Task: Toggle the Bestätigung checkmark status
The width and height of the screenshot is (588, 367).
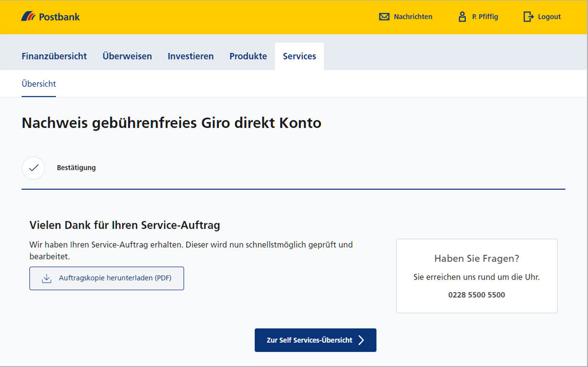Action: (34, 167)
